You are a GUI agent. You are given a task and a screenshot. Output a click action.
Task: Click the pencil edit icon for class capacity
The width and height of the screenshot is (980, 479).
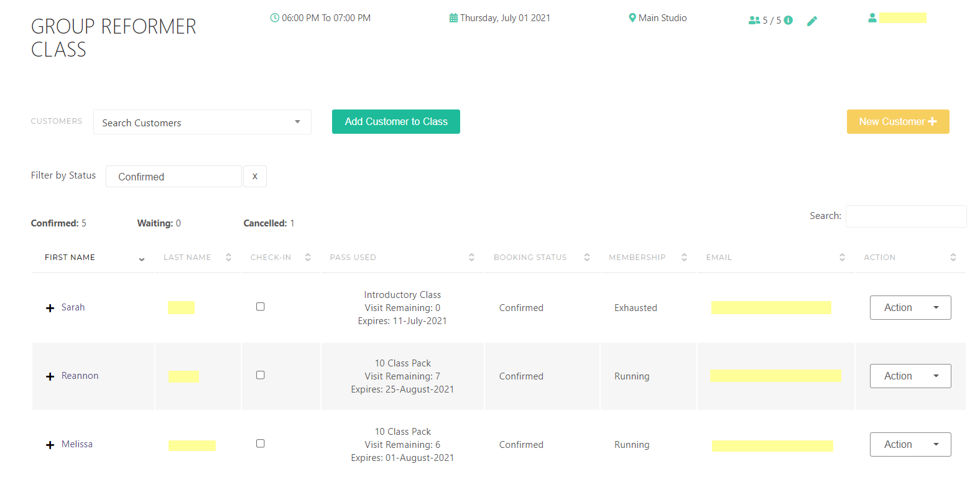pyautogui.click(x=811, y=21)
